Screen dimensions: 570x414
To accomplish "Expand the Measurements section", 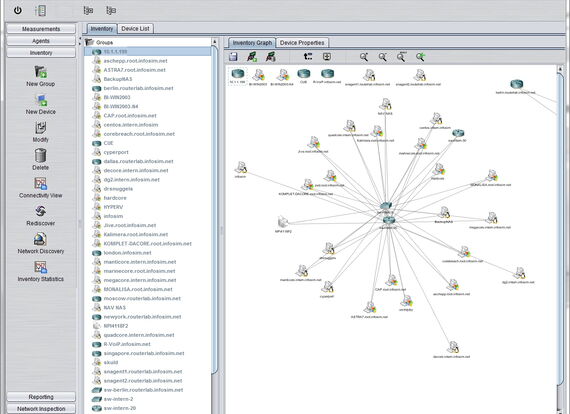I will (41, 29).
